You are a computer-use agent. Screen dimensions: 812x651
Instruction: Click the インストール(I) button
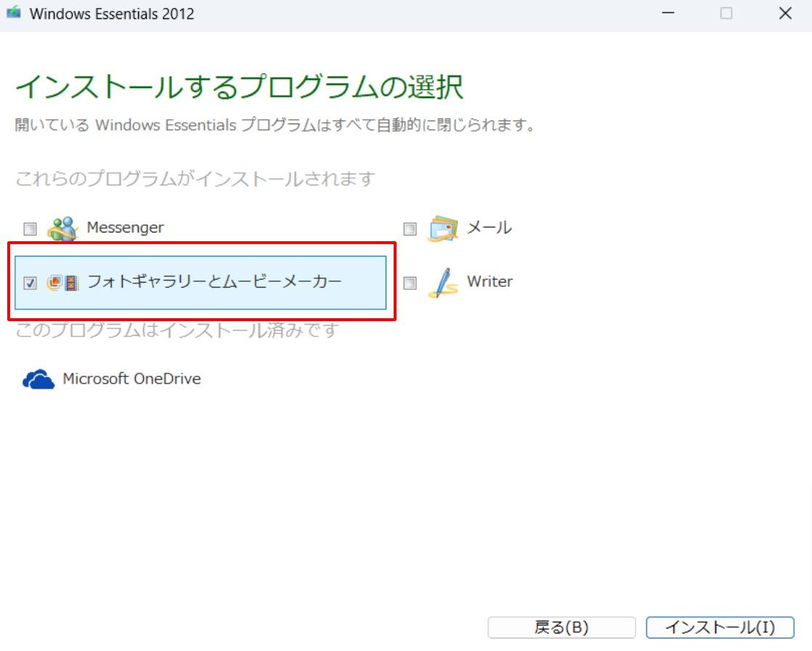click(720, 628)
